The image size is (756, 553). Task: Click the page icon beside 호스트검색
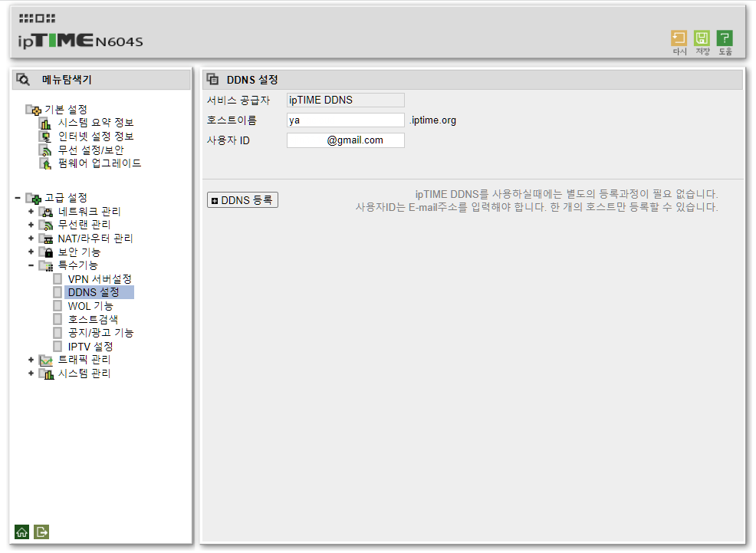58,319
